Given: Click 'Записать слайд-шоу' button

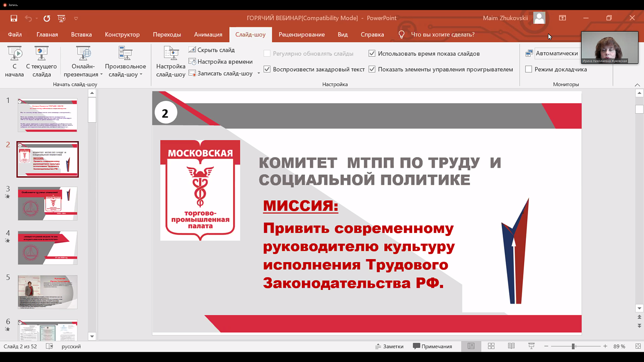Looking at the screenshot, I should coord(221,73).
